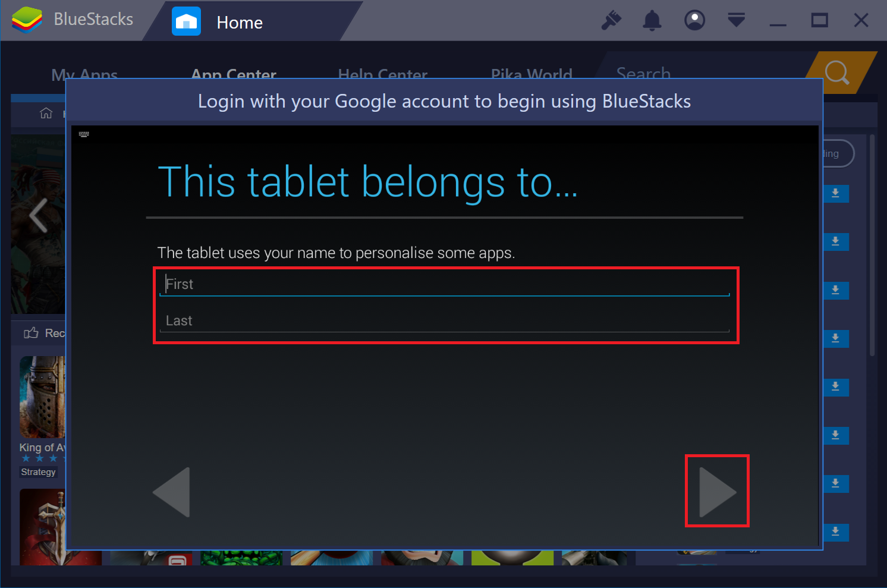Open the notifications bell icon
The image size is (887, 588).
(x=652, y=21)
